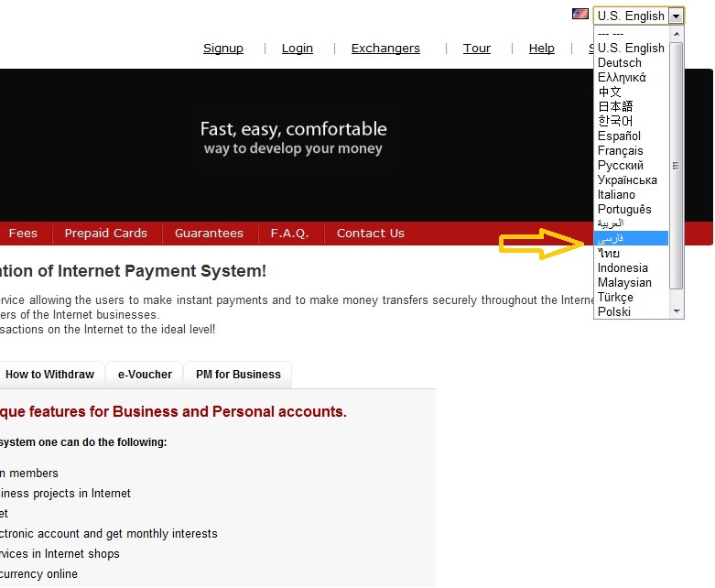This screenshot has width=715, height=588.
Task: Select Ελληνικά language option
Action: [631, 77]
